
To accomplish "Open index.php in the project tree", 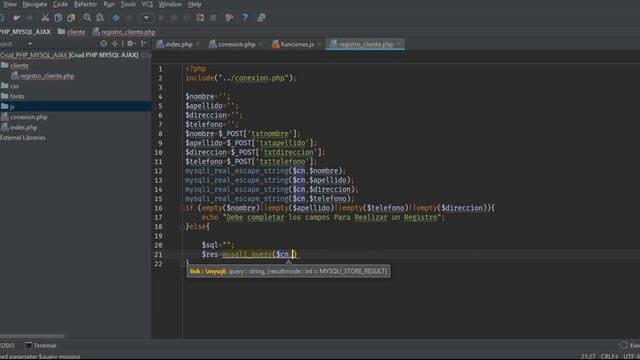I will coord(19,127).
